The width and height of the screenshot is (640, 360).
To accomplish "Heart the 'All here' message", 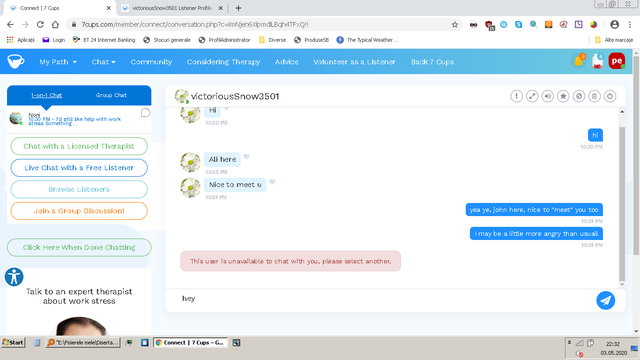I will pos(247,157).
